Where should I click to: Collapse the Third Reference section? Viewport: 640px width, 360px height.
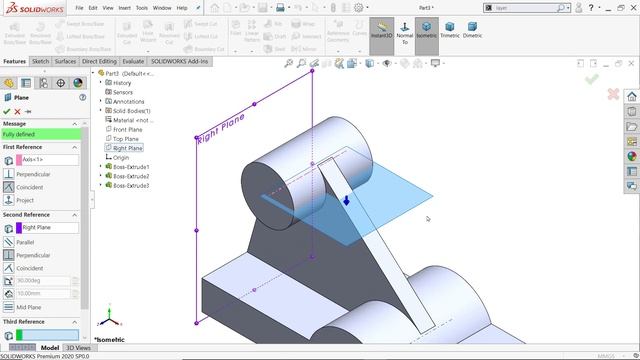pyautogui.click(x=74, y=322)
